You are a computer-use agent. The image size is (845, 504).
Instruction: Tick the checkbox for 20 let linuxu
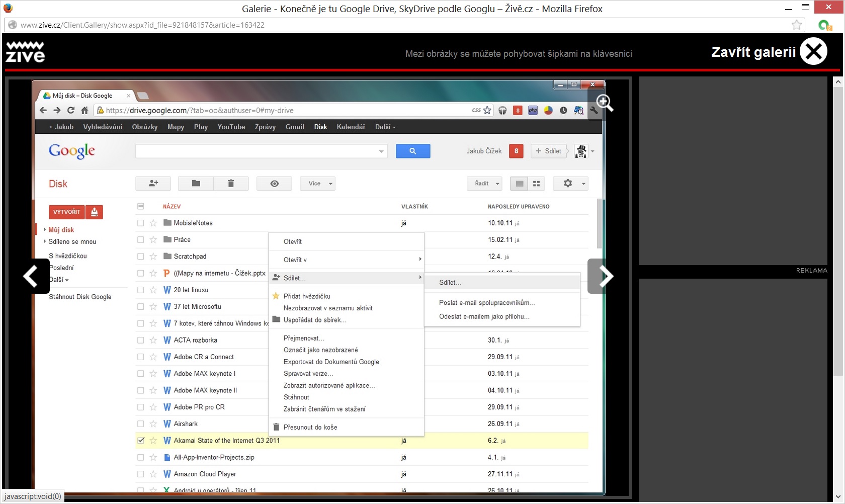(x=141, y=290)
